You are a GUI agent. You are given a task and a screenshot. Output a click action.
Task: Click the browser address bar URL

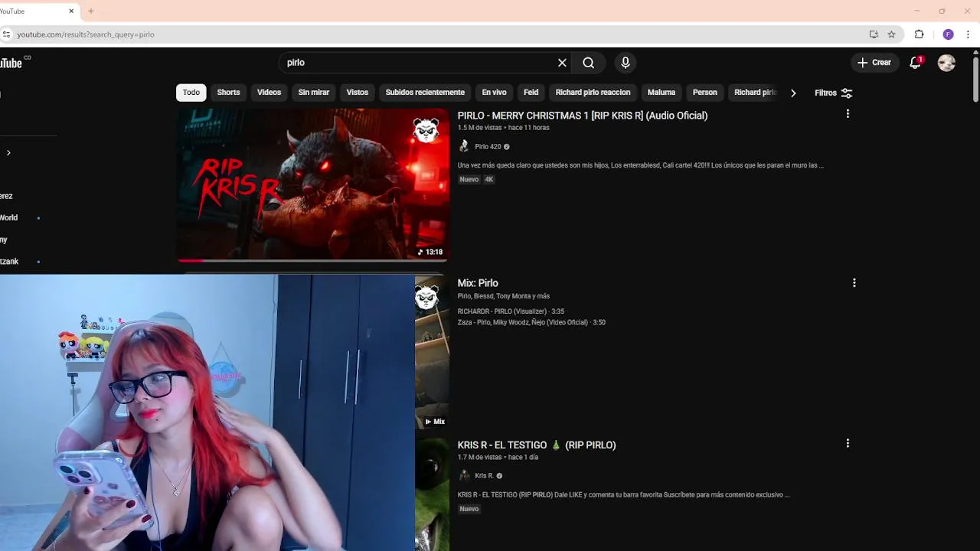click(x=86, y=34)
